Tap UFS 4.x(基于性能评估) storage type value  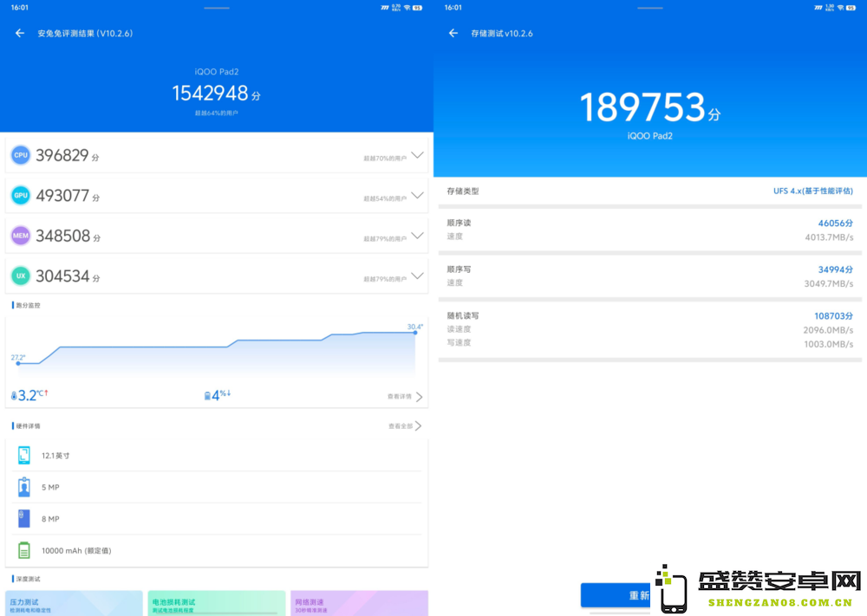tap(813, 191)
